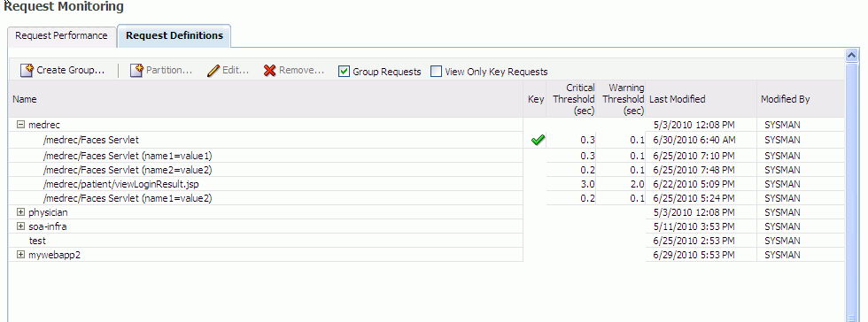
Task: Select the Request Definitions tab
Action: (174, 36)
